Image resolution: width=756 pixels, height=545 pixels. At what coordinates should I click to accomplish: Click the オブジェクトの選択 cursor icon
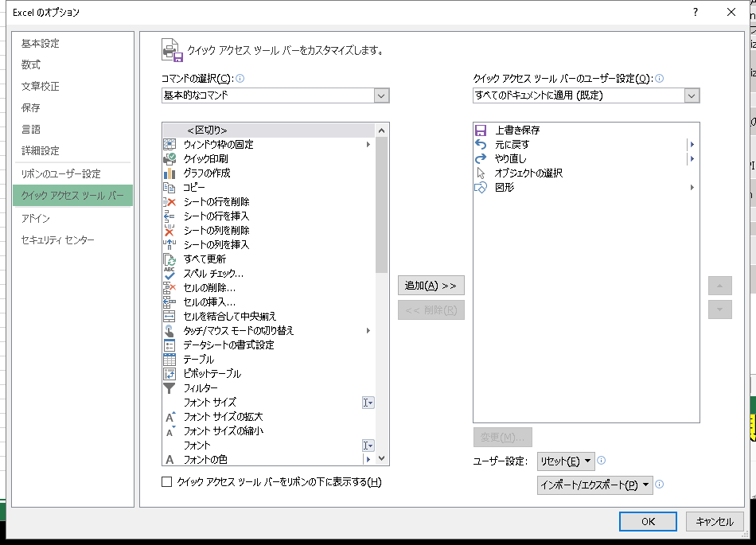tap(481, 173)
